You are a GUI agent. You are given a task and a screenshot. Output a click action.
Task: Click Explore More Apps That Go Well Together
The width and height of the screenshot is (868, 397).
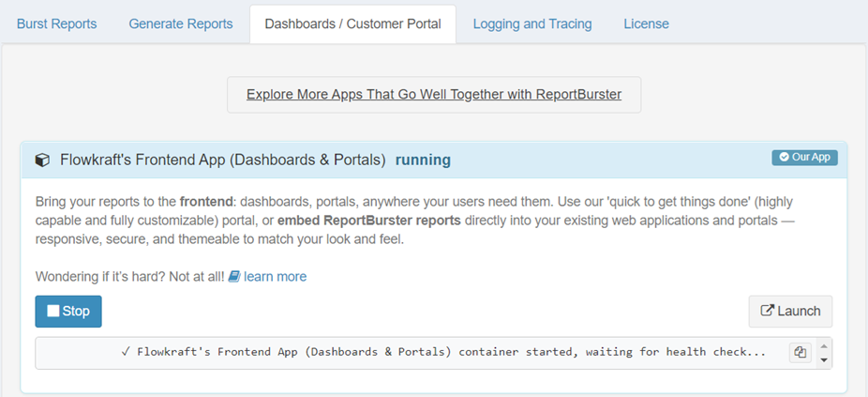pyautogui.click(x=434, y=95)
